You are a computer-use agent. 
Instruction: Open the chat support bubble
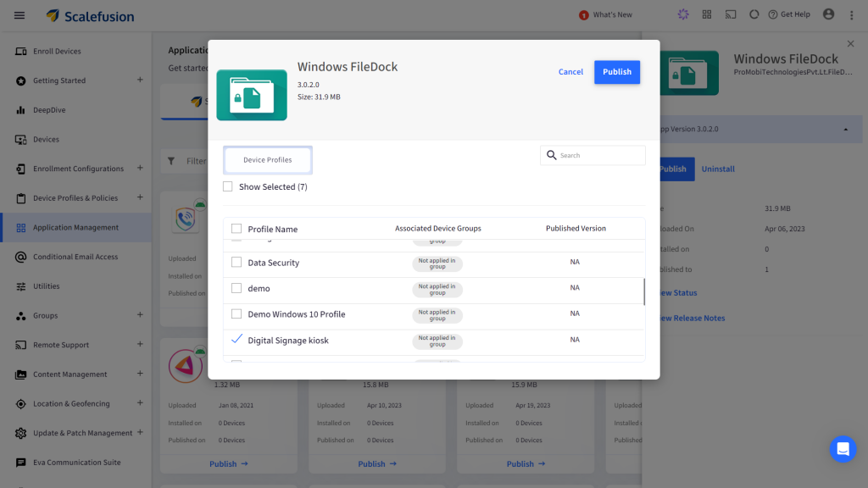click(x=843, y=449)
